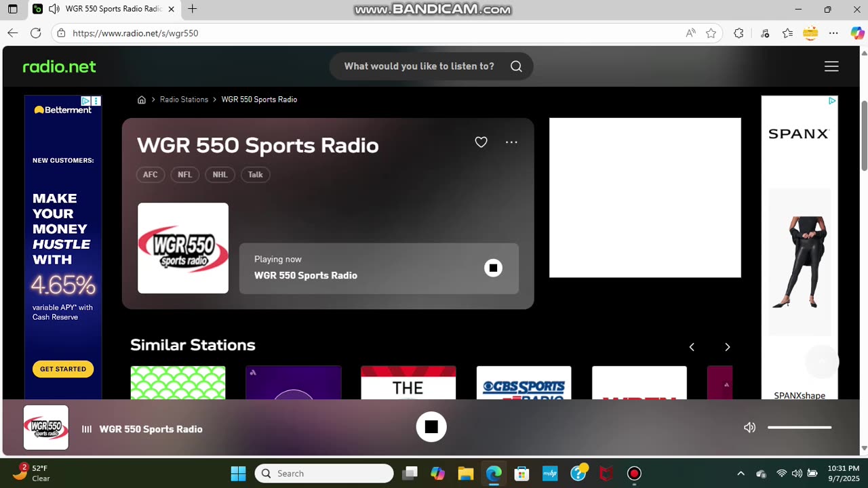Mute using the speaker volume icon

click(749, 428)
